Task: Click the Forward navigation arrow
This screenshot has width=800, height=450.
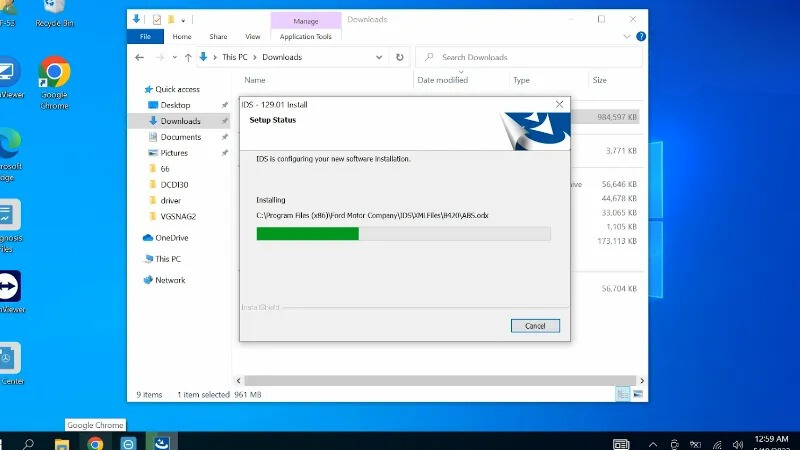Action: tap(159, 57)
